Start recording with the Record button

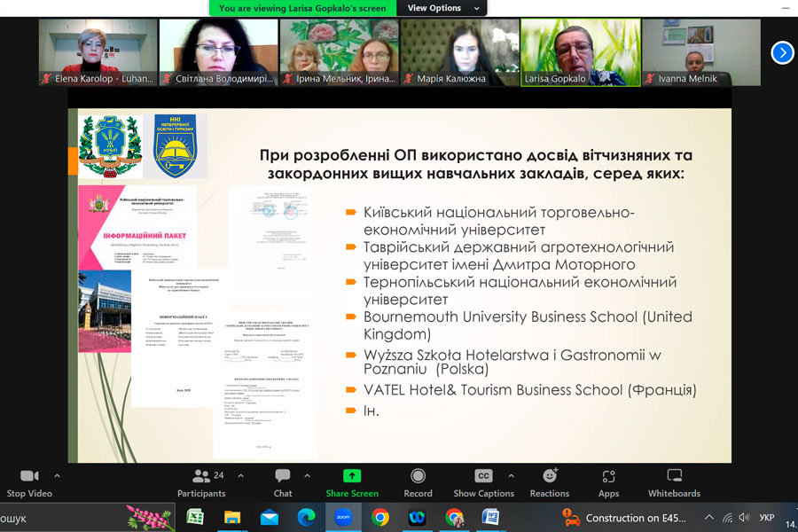pyautogui.click(x=418, y=477)
